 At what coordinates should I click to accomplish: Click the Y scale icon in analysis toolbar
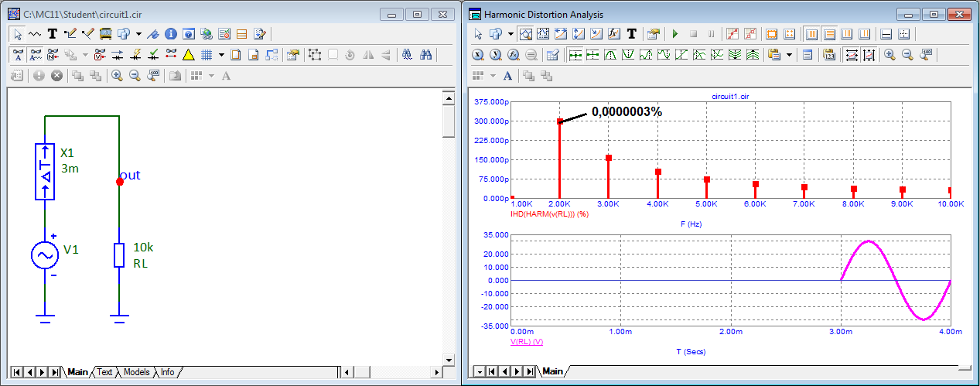coord(496,55)
